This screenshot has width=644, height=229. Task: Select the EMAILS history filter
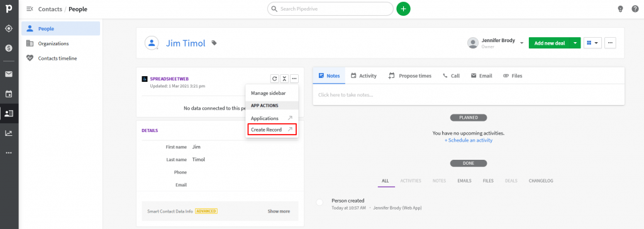pyautogui.click(x=465, y=181)
